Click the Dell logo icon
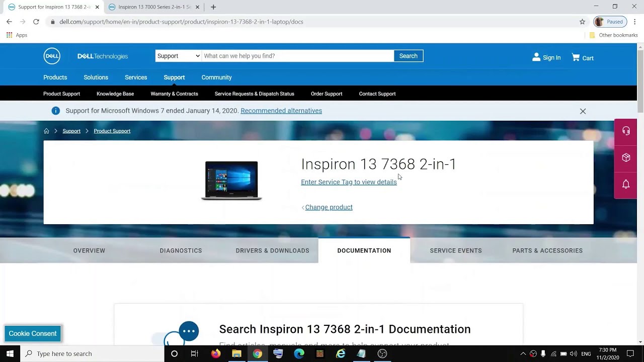This screenshot has height=362, width=644. 52,56
